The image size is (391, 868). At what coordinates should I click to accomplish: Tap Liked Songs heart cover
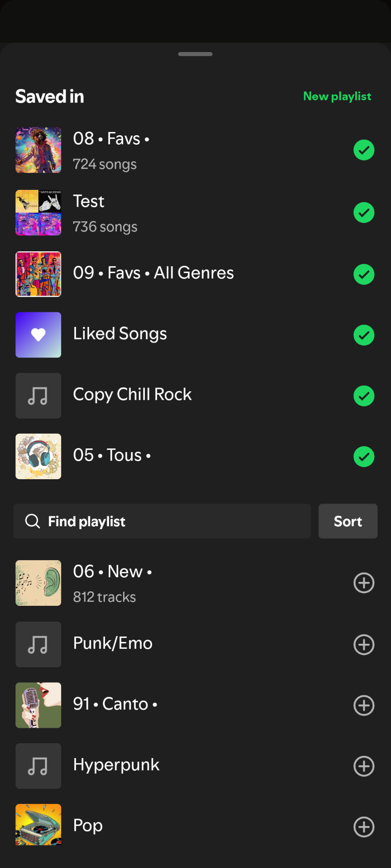(x=38, y=335)
